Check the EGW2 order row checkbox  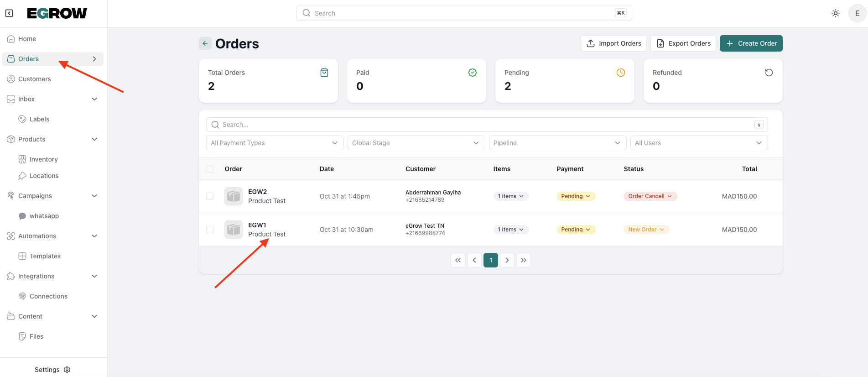point(210,196)
